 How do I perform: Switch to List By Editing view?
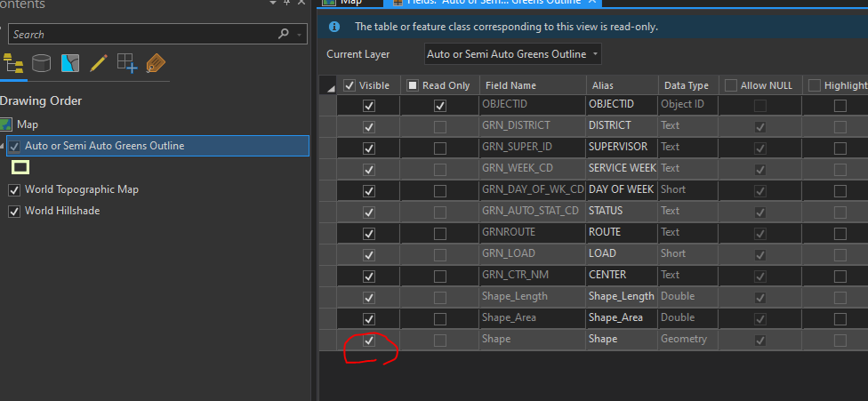click(x=98, y=63)
